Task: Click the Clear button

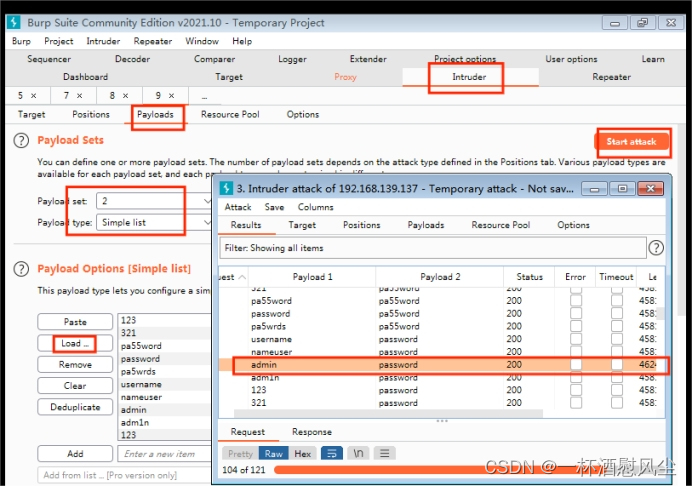Action: 75,385
